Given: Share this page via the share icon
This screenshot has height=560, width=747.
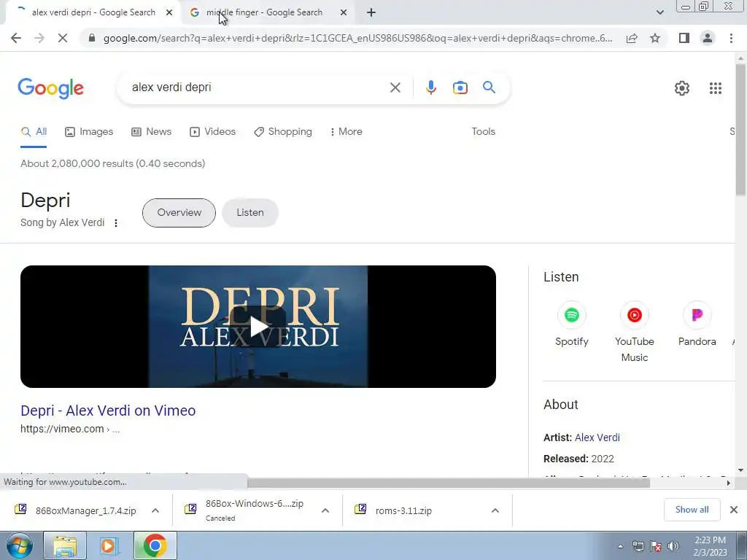Looking at the screenshot, I should pyautogui.click(x=632, y=38).
